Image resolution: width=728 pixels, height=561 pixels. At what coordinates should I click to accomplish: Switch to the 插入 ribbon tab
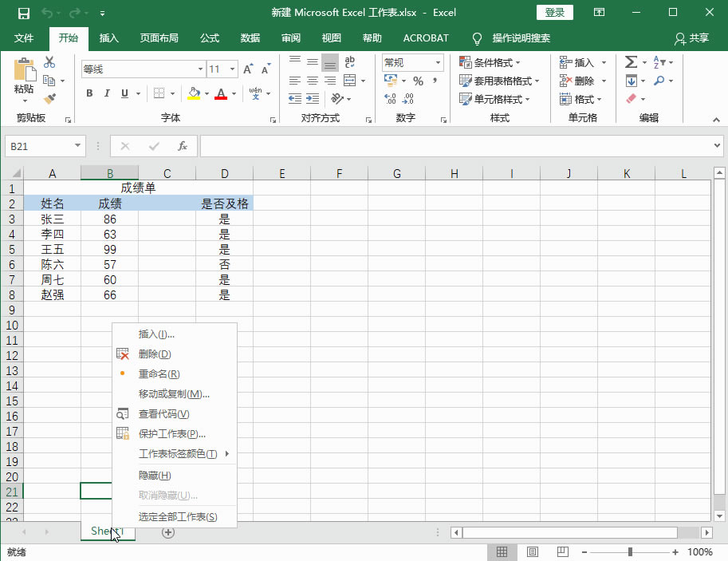click(x=109, y=38)
